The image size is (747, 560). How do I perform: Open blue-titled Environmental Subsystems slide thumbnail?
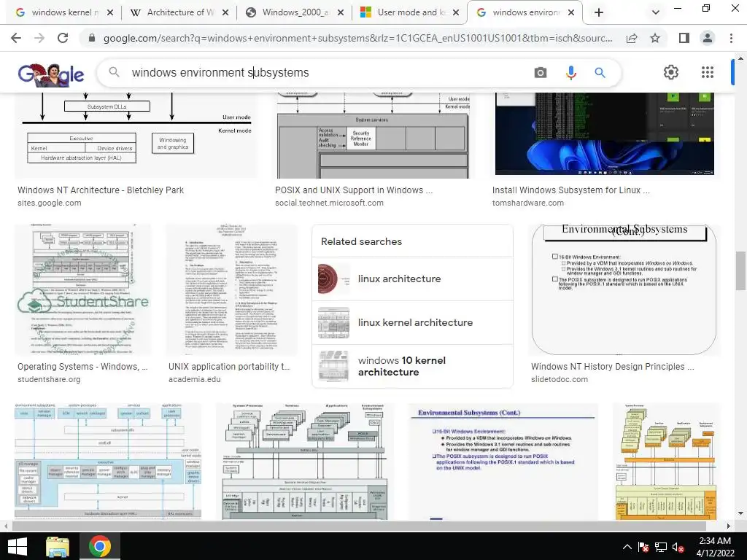click(x=503, y=462)
